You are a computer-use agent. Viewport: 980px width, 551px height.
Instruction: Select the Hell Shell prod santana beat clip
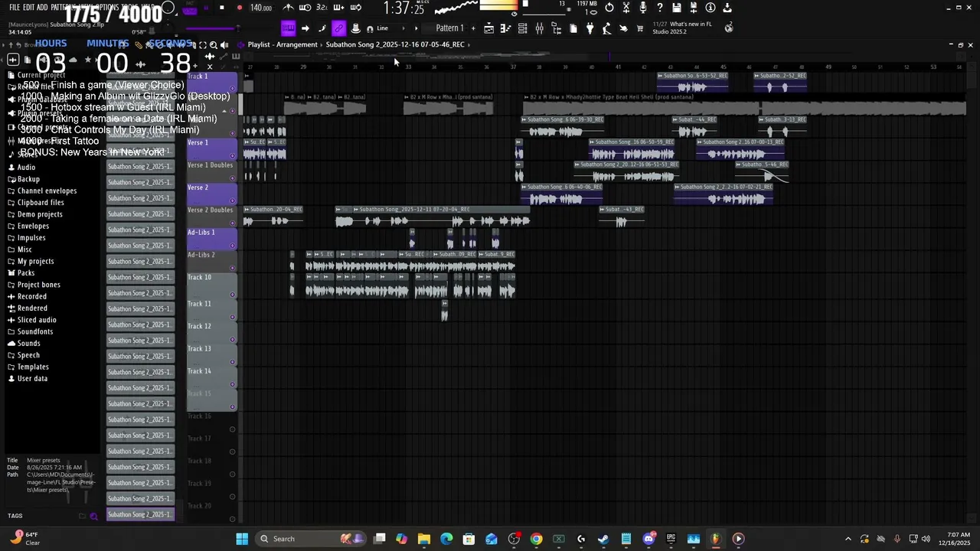click(744, 103)
